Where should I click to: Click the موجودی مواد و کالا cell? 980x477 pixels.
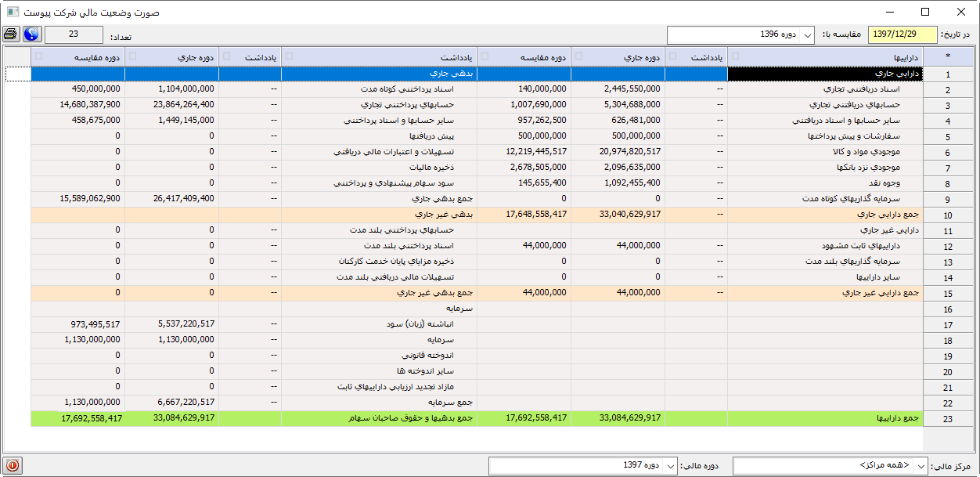(x=825, y=152)
